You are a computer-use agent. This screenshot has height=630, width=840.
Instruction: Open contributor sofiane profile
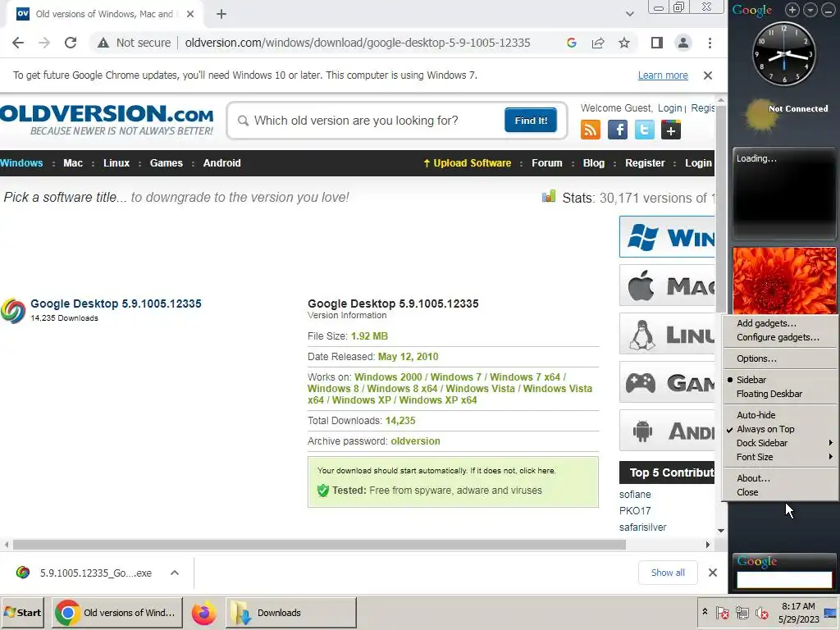point(635,495)
